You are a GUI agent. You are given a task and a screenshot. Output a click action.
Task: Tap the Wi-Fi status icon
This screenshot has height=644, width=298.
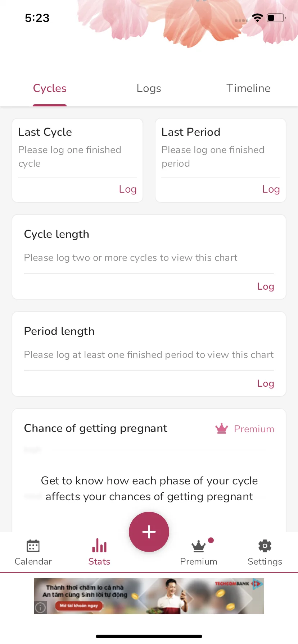(x=257, y=18)
